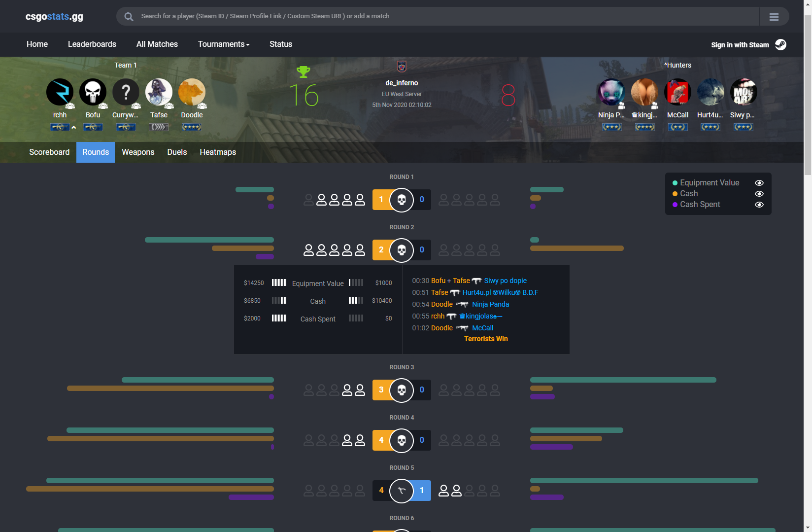Expand Round 4 skull result icon
Screen dimensions: 812x532
click(x=402, y=440)
